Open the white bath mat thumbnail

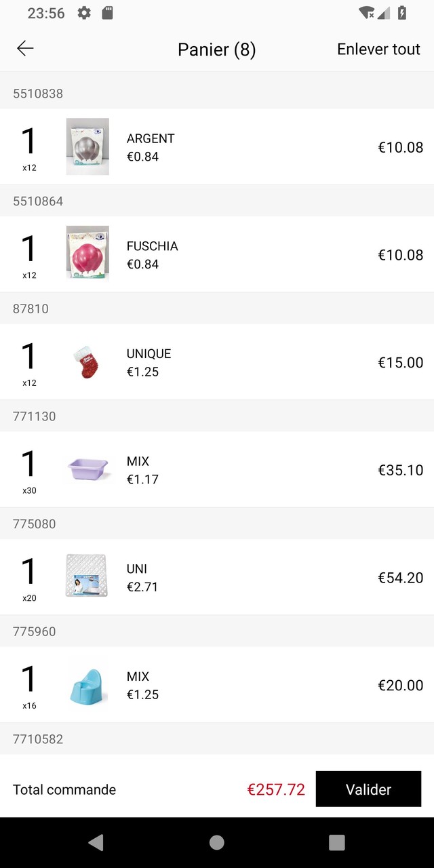pos(87,576)
